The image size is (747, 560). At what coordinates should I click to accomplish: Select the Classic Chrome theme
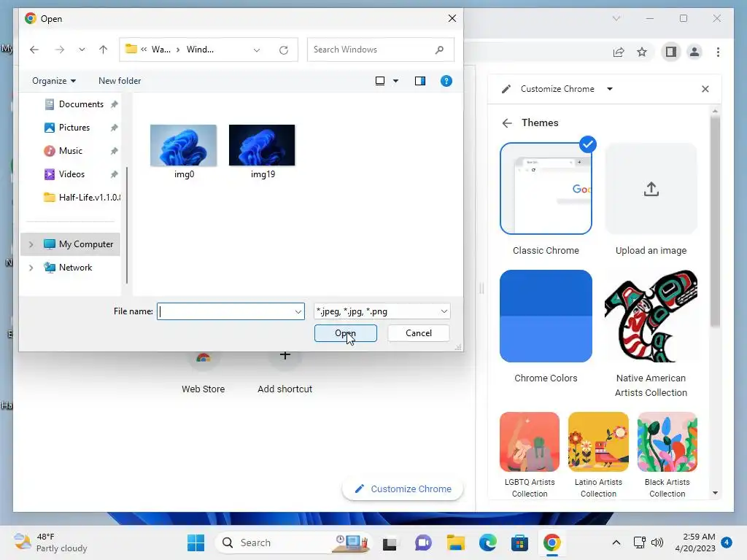(x=546, y=189)
